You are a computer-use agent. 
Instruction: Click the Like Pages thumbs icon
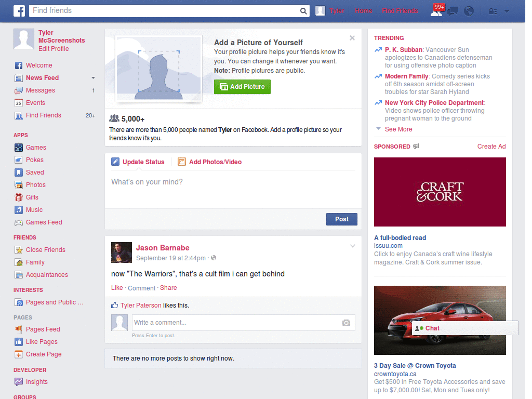[19, 342]
